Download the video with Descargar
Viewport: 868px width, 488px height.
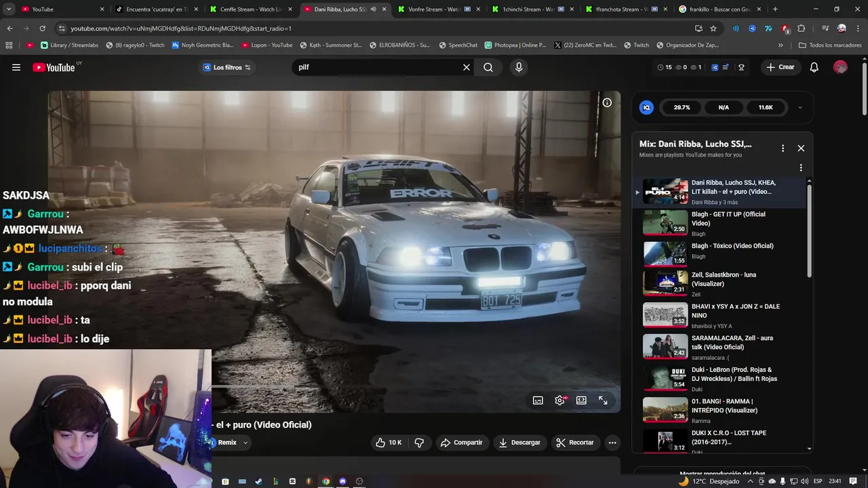click(x=519, y=443)
